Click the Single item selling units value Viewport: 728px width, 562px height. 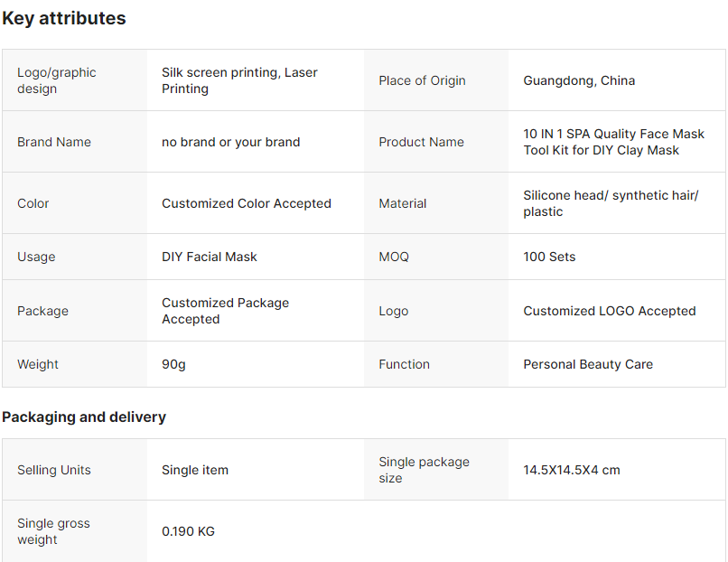tap(195, 470)
